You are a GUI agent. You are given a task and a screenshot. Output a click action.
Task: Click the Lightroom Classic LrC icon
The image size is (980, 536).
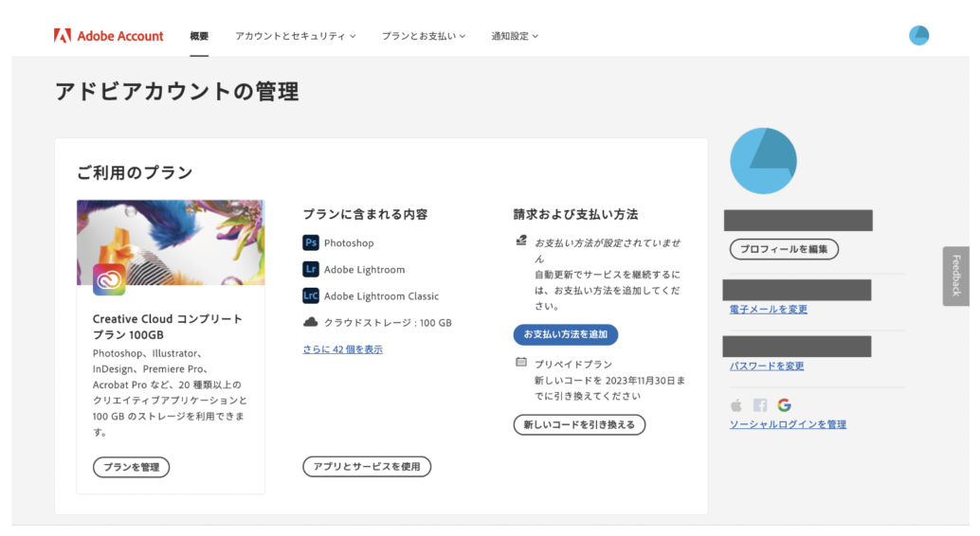(x=311, y=295)
